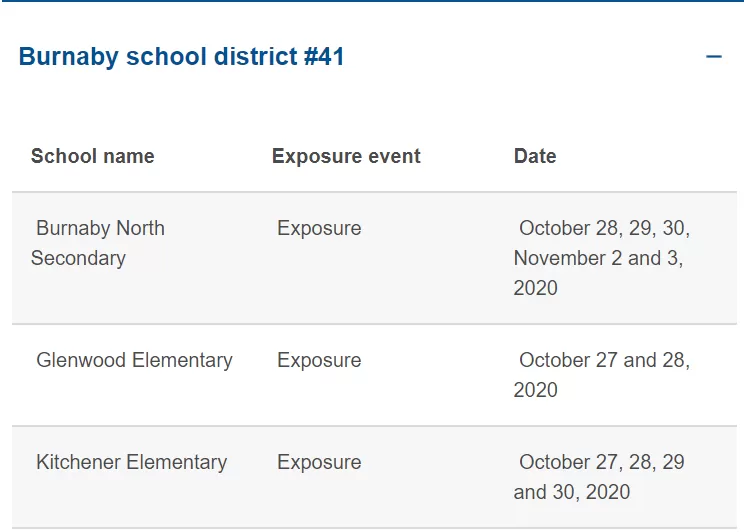Click 'and 30, 2020' in Kitchener row
This screenshot has width=744, height=532.
pos(572,492)
